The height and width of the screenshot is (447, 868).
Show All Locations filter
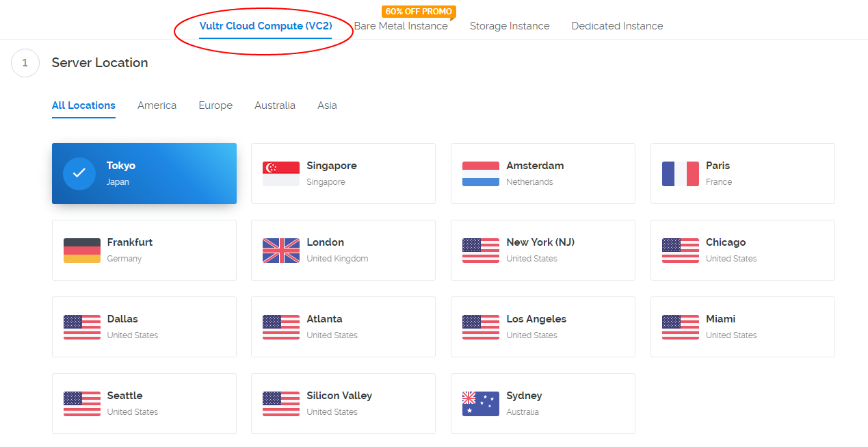[x=83, y=105]
